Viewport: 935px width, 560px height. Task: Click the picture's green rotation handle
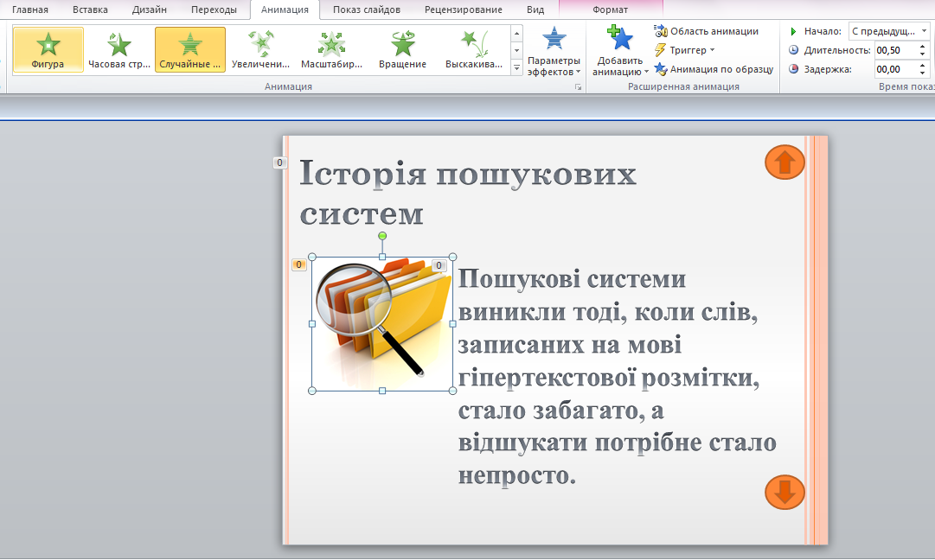tap(382, 237)
